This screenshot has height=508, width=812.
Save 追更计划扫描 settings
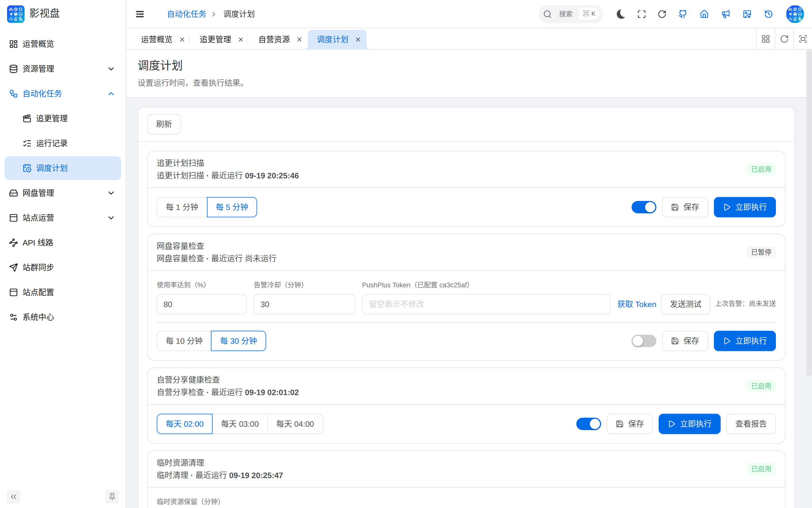(685, 207)
